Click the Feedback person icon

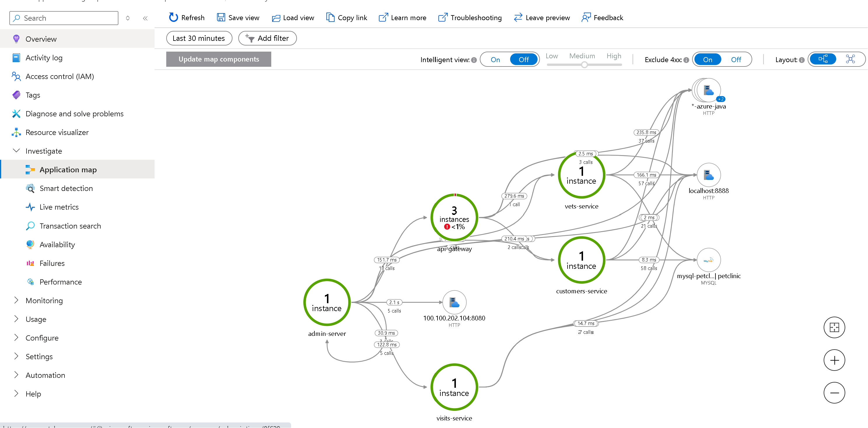tap(586, 17)
